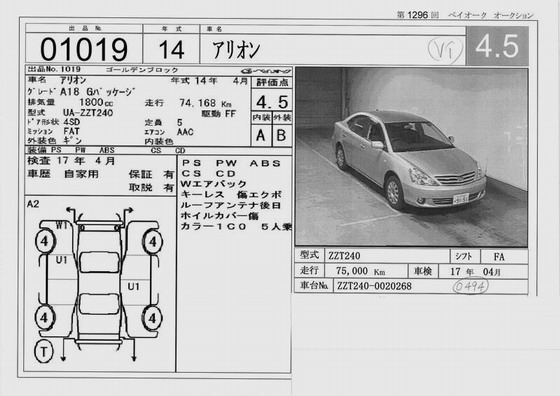Click the gray 4.5 grade box
Image resolution: width=560 pixels, height=396 pixels.
[497, 46]
